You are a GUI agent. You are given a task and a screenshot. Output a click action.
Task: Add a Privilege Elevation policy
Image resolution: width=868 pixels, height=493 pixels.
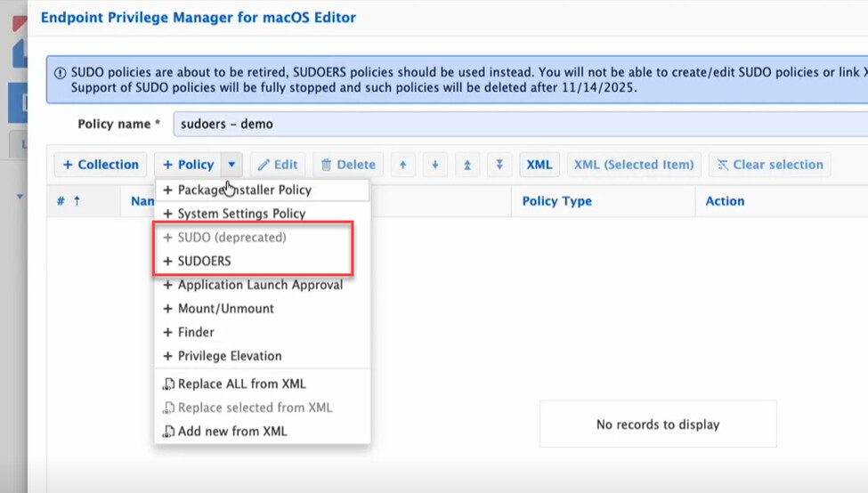pos(229,356)
